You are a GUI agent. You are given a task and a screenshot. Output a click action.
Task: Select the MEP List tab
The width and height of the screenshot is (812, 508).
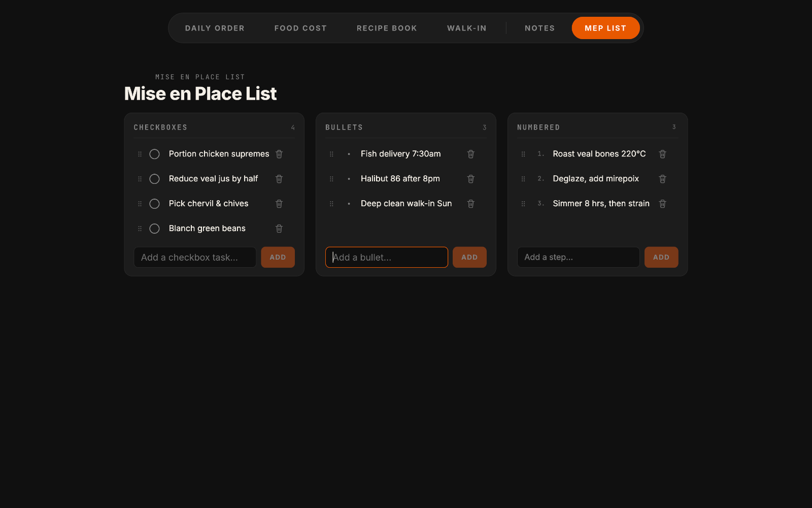click(x=605, y=28)
